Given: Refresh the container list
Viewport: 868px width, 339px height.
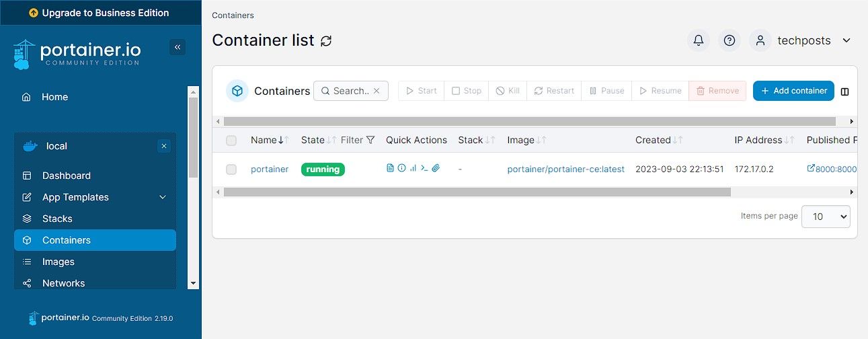Looking at the screenshot, I should point(326,41).
